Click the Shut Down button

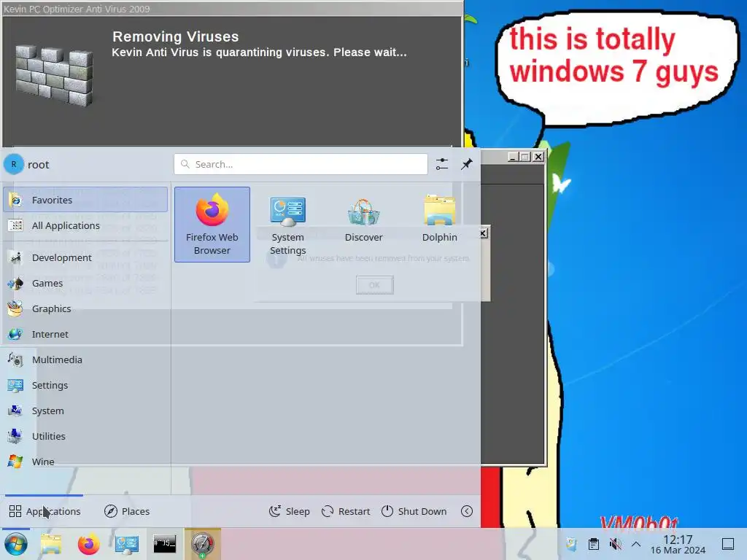(x=414, y=511)
